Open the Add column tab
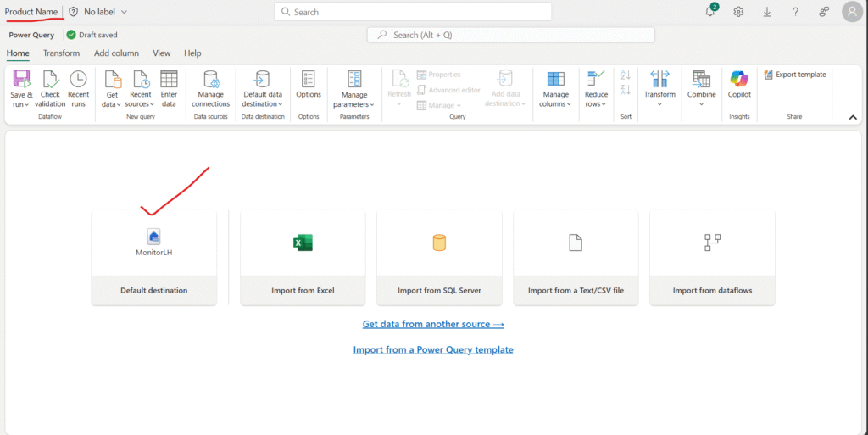 tap(116, 53)
